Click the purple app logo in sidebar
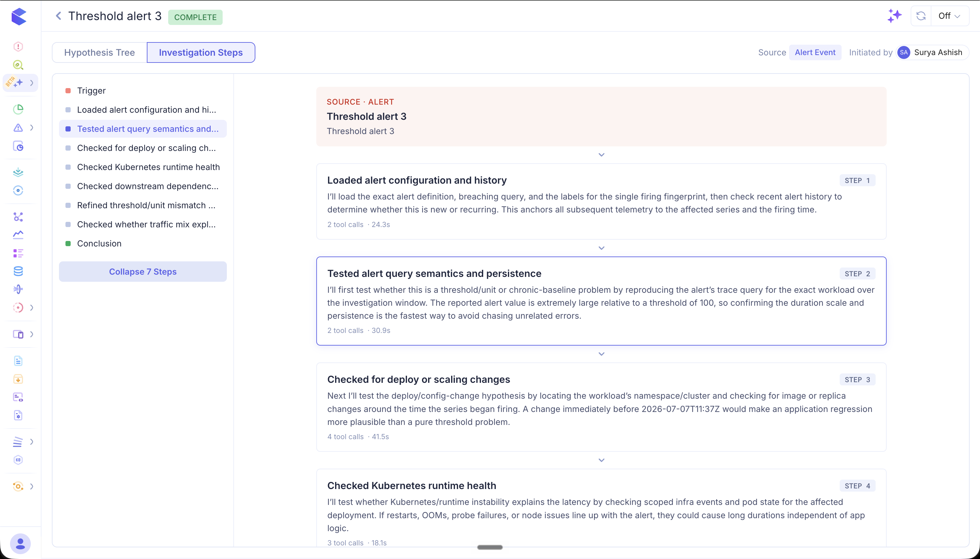980x559 pixels. [x=18, y=17]
